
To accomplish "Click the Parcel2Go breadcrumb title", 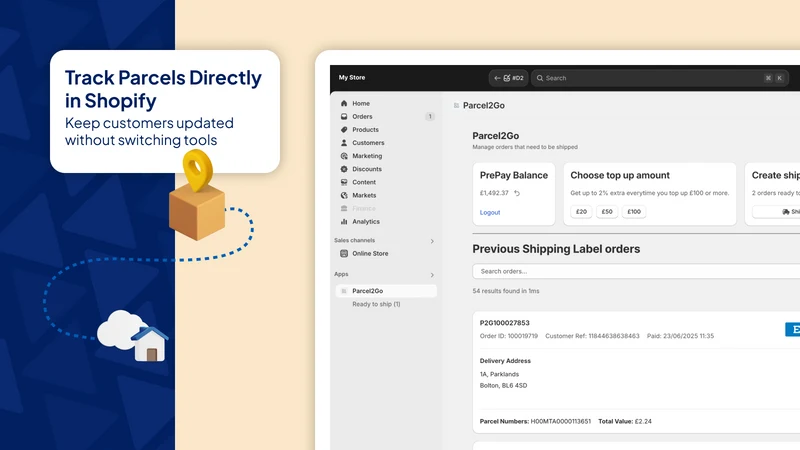I will pos(484,106).
